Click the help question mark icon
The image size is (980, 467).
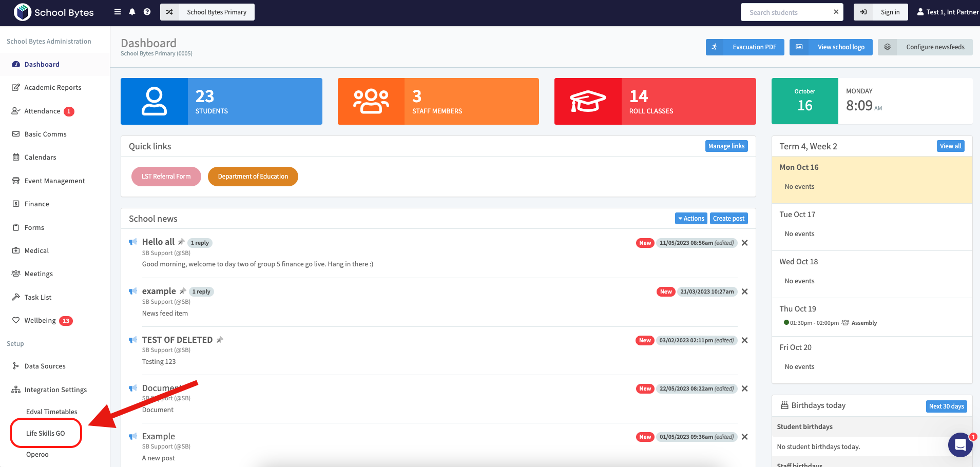pyautogui.click(x=147, y=12)
